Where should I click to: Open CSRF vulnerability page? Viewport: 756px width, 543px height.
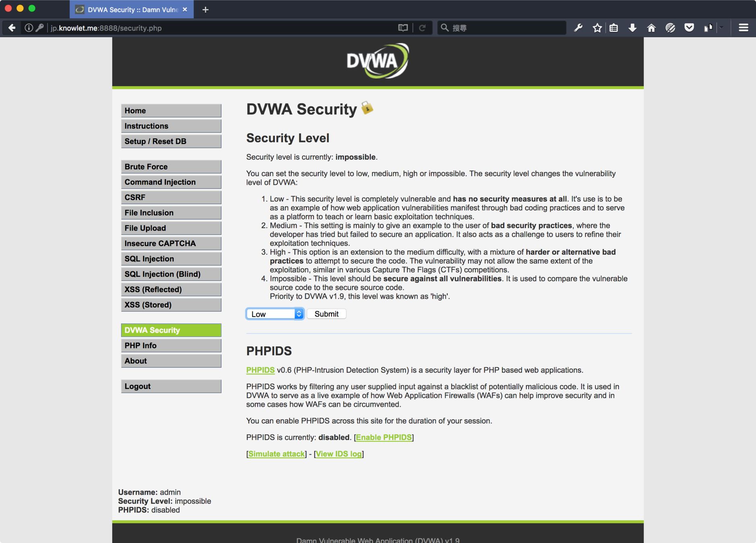[171, 197]
